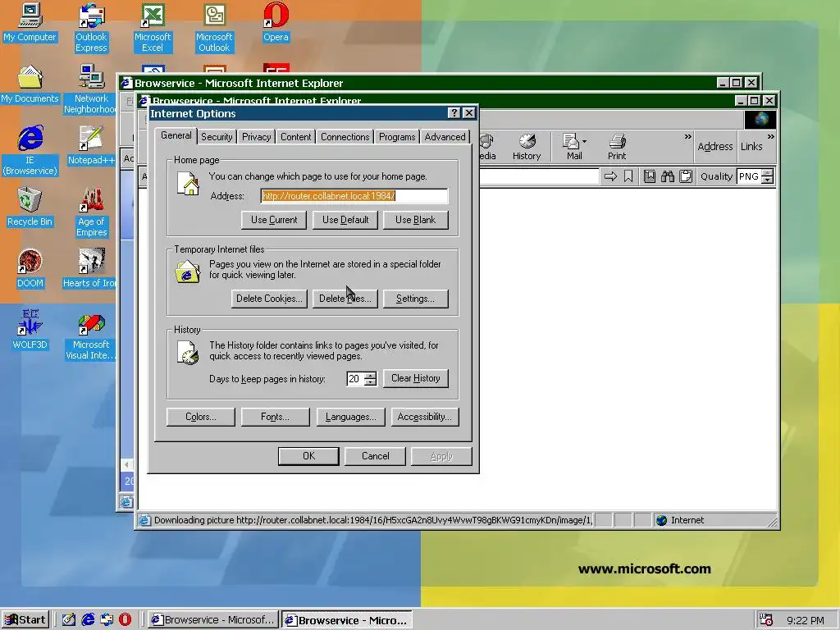Click Use Current button
The height and width of the screenshot is (630, 840).
click(x=274, y=220)
